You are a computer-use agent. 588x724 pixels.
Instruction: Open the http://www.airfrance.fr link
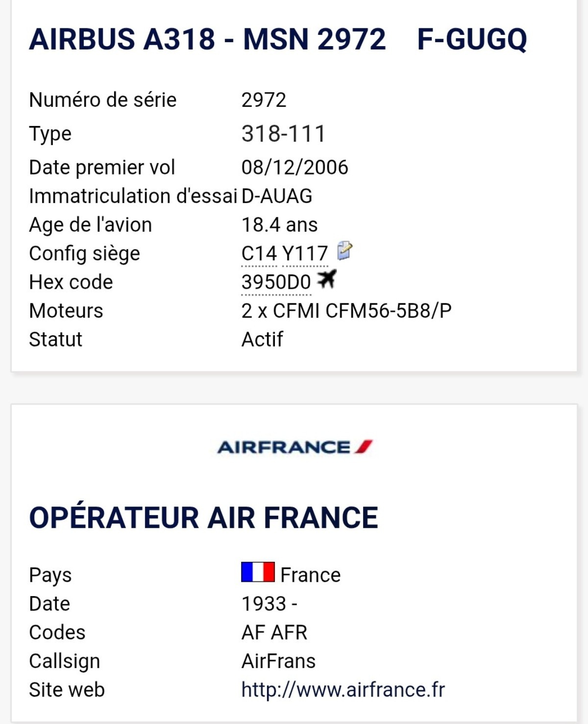pyautogui.click(x=343, y=690)
